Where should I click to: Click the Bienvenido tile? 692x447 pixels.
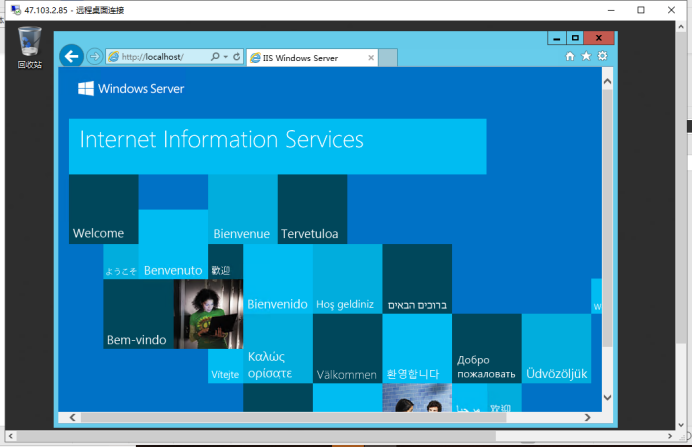coord(278,279)
